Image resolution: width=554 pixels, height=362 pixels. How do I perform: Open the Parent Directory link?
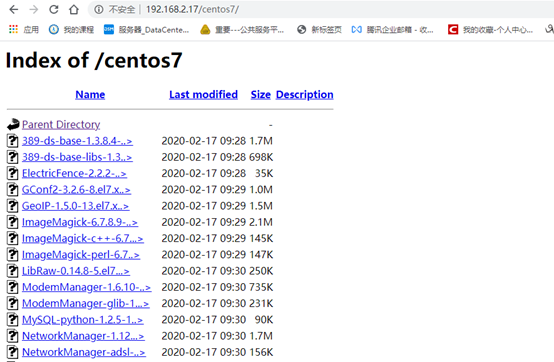(x=61, y=125)
